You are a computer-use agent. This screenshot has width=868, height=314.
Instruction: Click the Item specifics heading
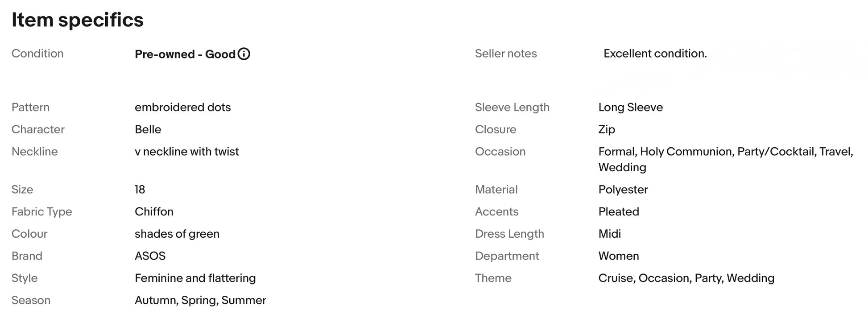(78, 20)
